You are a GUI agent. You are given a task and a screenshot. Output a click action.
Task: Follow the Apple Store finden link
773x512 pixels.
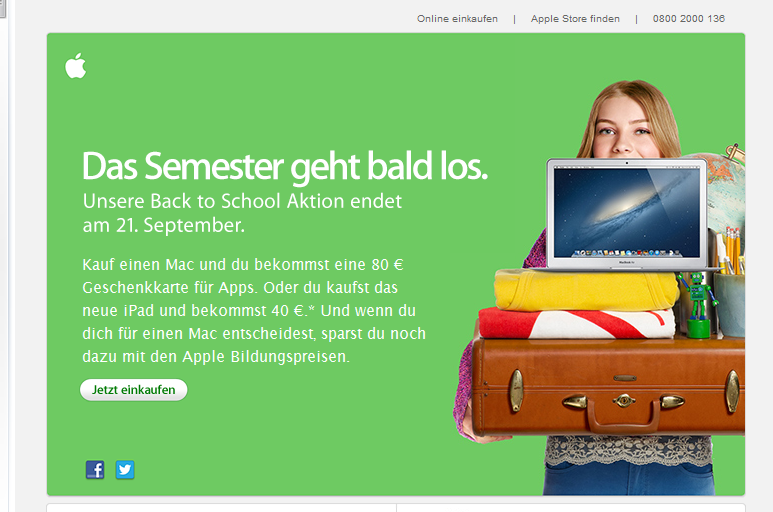click(575, 19)
